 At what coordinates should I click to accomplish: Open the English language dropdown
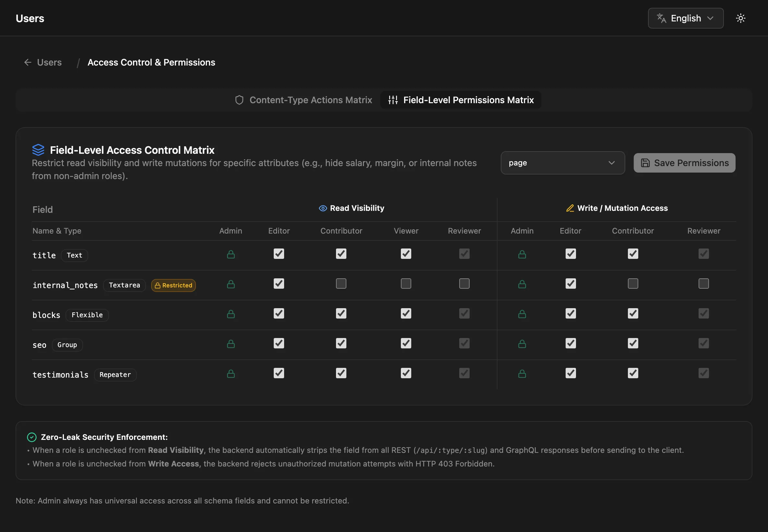(x=685, y=18)
